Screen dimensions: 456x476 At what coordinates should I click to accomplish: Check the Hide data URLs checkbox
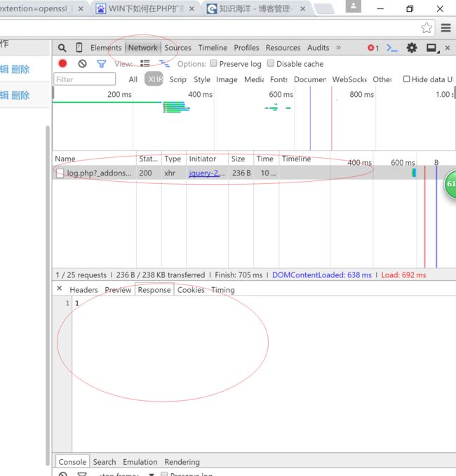[x=407, y=79]
